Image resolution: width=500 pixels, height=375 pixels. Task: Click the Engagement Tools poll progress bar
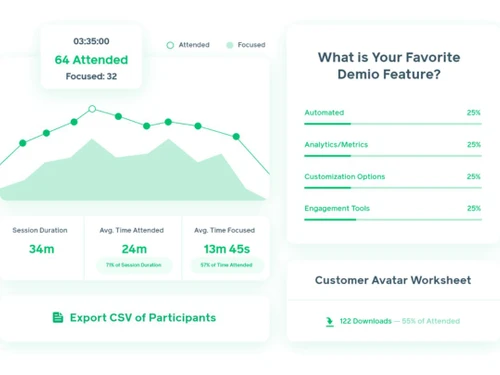click(x=393, y=219)
